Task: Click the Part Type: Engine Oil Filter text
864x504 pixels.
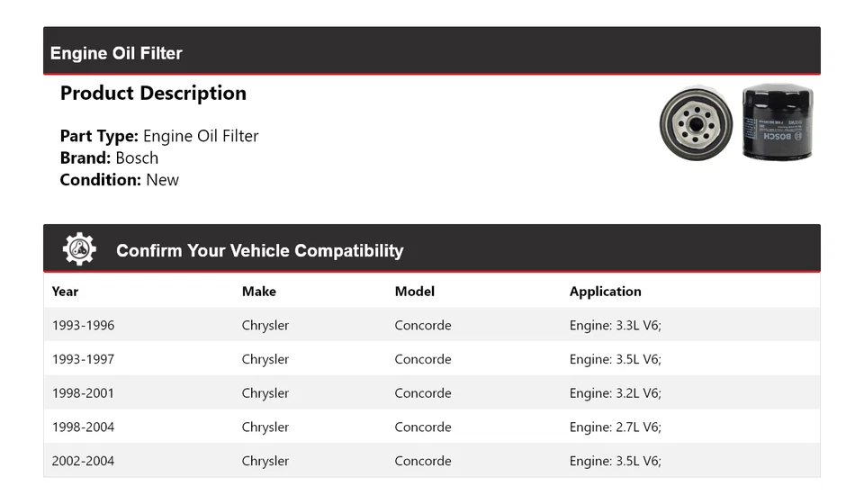Action: pos(159,137)
